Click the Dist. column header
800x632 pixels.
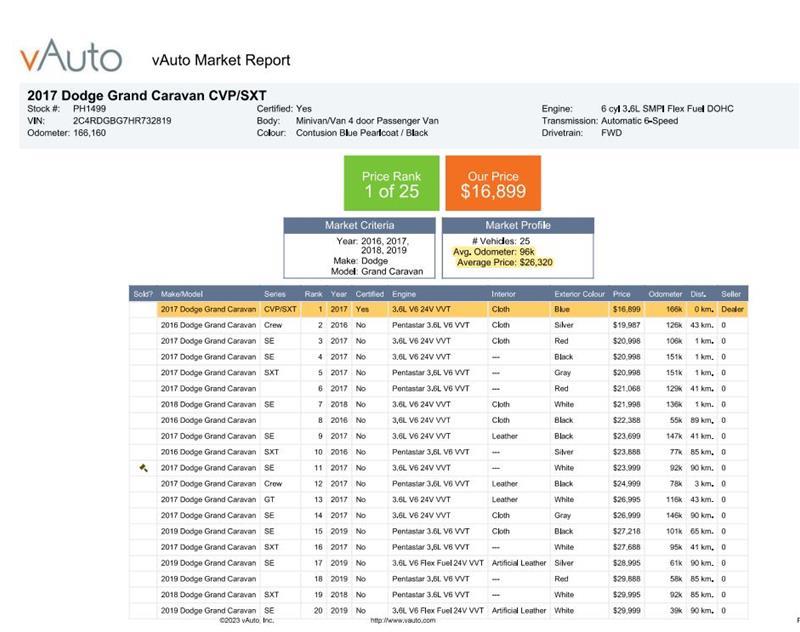point(698,294)
